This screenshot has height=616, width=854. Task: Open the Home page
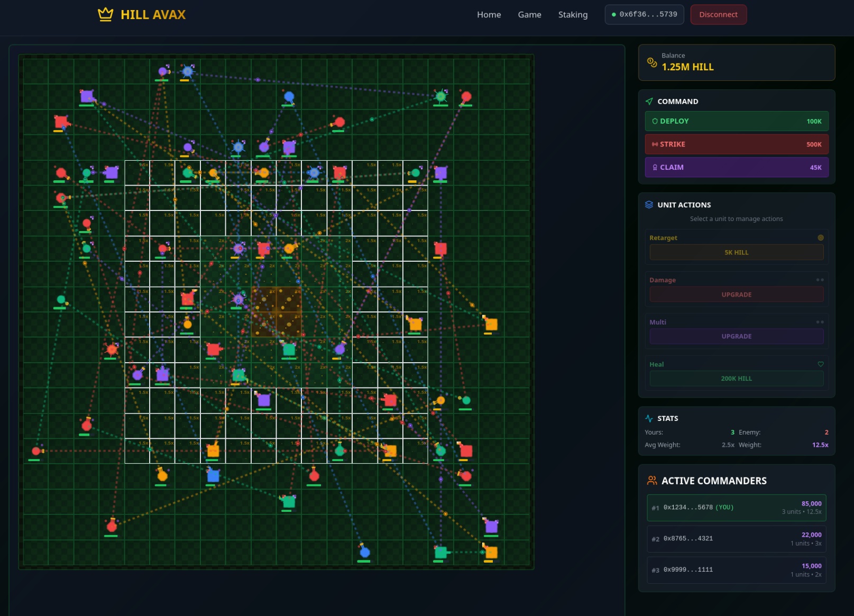(x=489, y=15)
